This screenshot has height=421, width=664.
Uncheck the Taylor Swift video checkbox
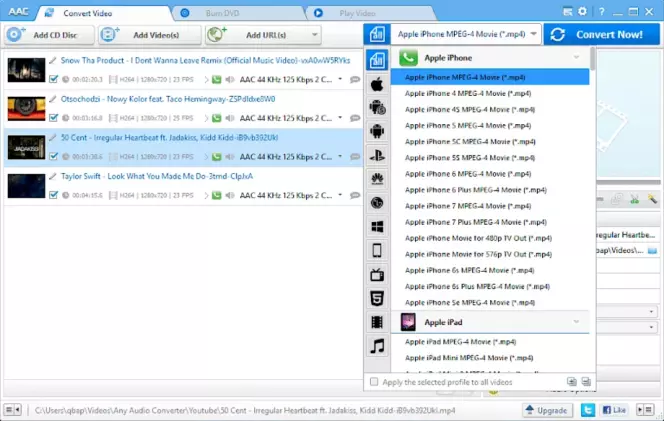pyautogui.click(x=53, y=195)
